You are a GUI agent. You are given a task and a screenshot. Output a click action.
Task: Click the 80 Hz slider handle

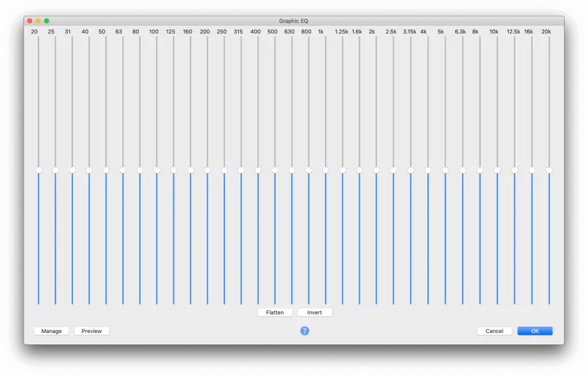tap(140, 171)
